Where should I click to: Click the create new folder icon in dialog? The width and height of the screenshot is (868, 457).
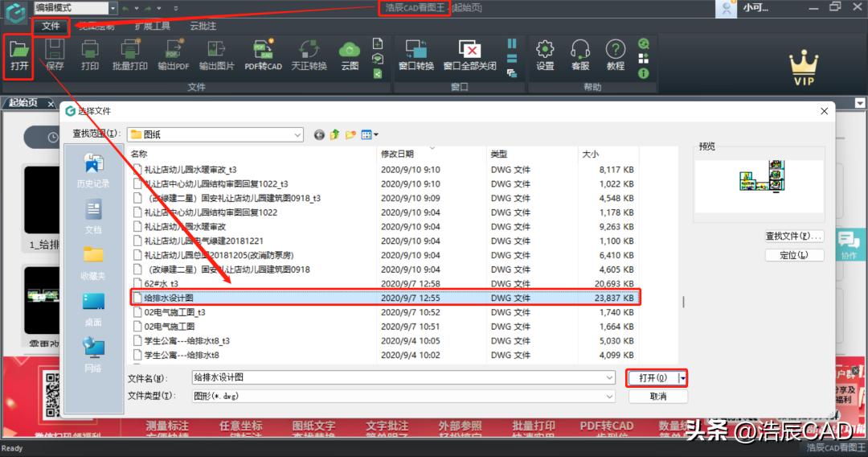(x=350, y=134)
